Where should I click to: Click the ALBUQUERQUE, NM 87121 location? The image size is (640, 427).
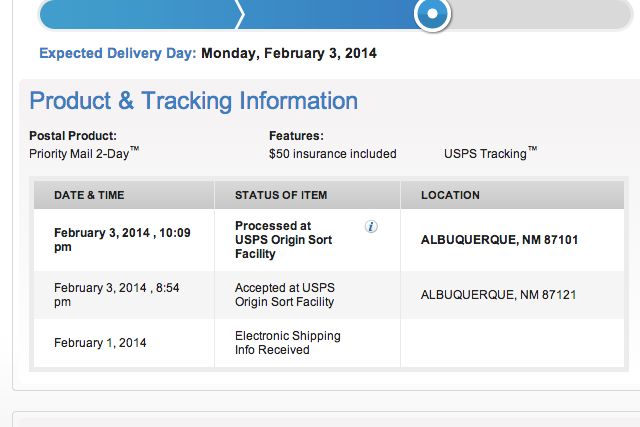click(x=499, y=295)
